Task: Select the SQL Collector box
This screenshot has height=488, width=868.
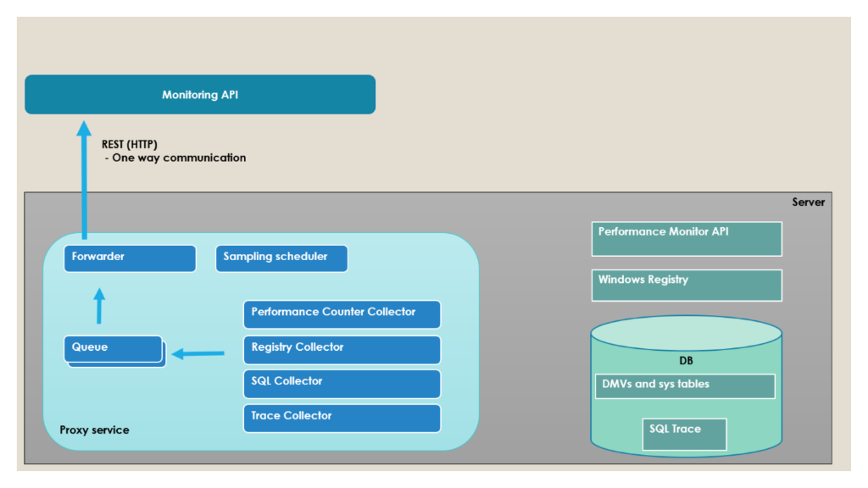Action: [x=342, y=383]
